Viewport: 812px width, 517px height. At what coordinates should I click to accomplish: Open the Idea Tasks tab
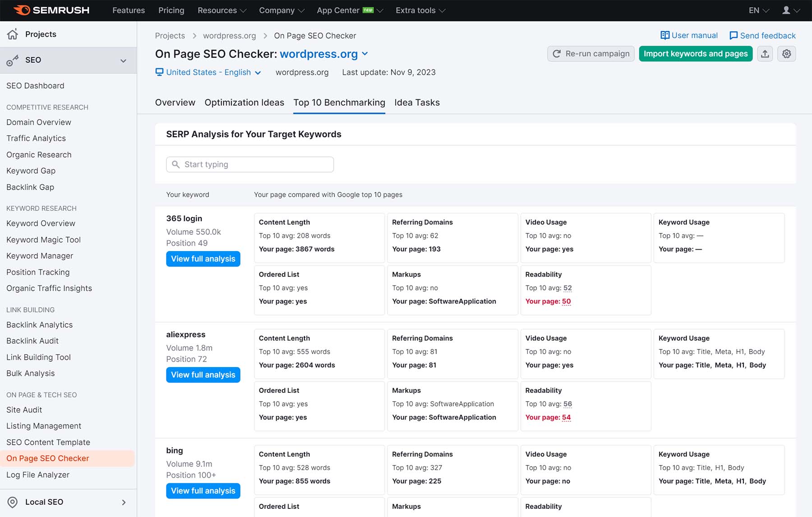(x=417, y=102)
